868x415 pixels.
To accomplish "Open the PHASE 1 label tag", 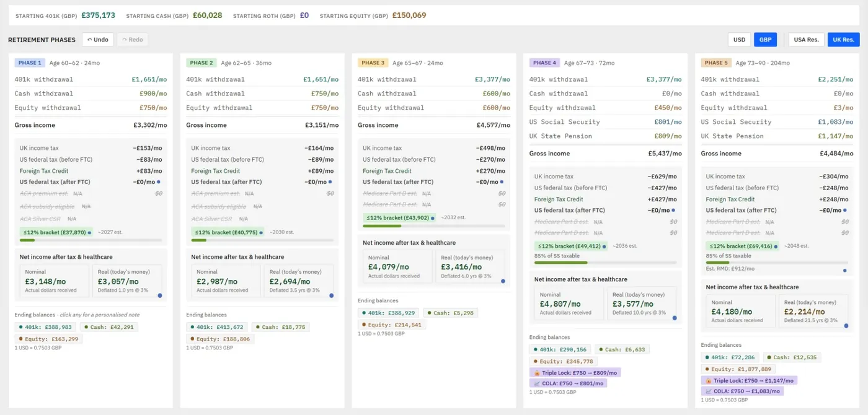I will 30,63.
